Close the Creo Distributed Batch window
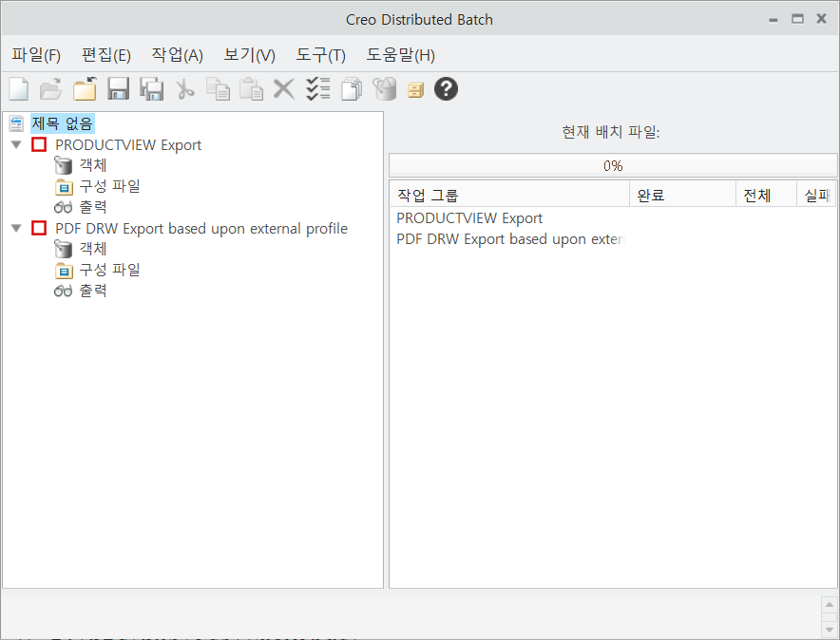 pos(821,19)
